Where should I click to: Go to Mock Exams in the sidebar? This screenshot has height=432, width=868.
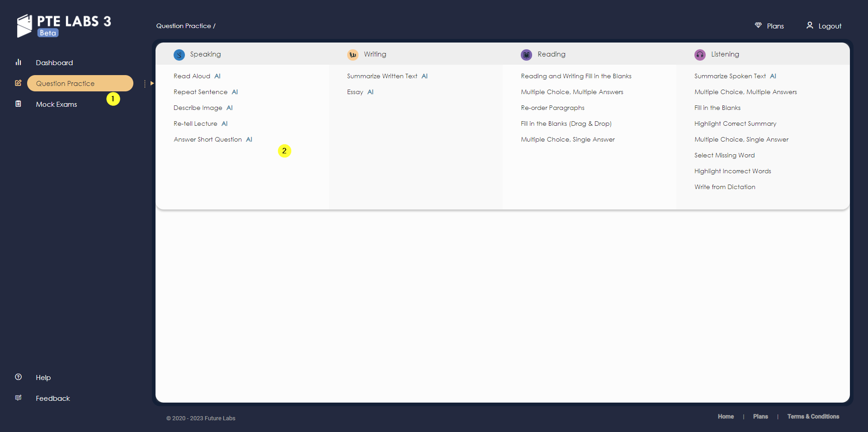57,104
